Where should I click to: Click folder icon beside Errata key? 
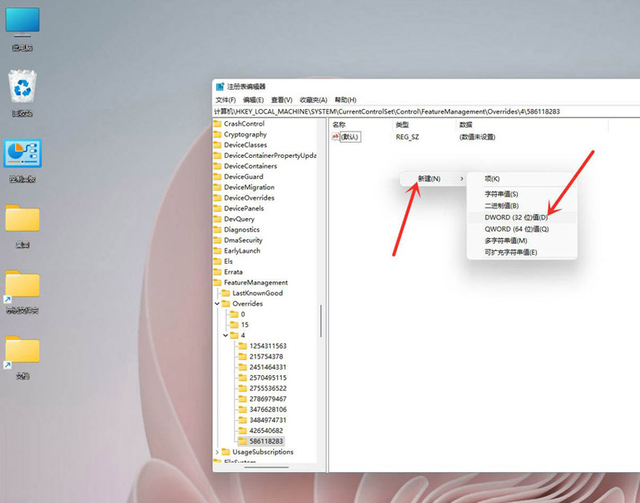(x=218, y=272)
